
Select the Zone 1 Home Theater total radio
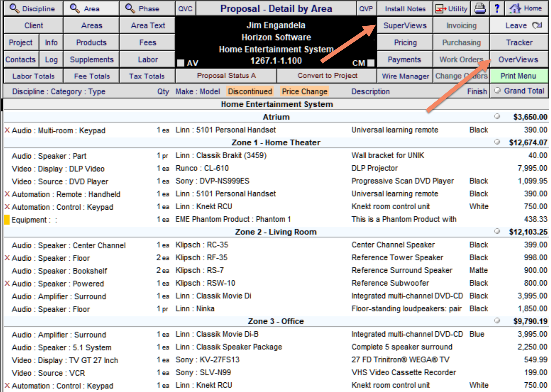[x=497, y=142]
